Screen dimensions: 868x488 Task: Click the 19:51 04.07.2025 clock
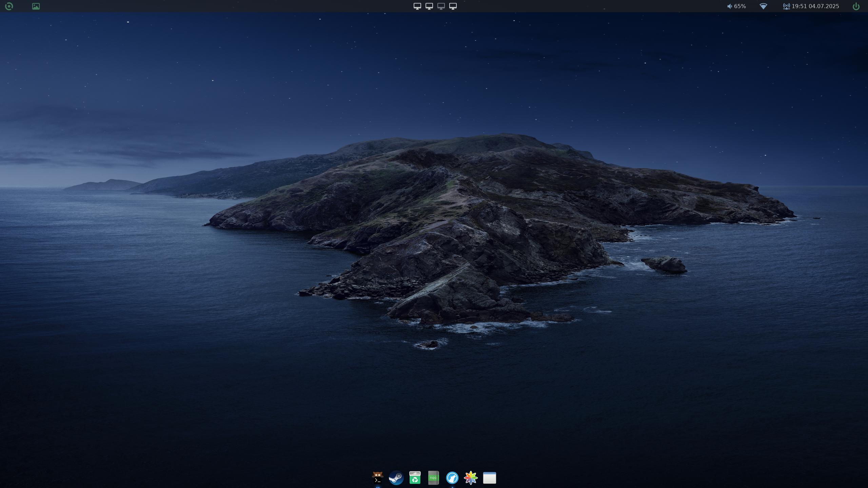(x=815, y=6)
